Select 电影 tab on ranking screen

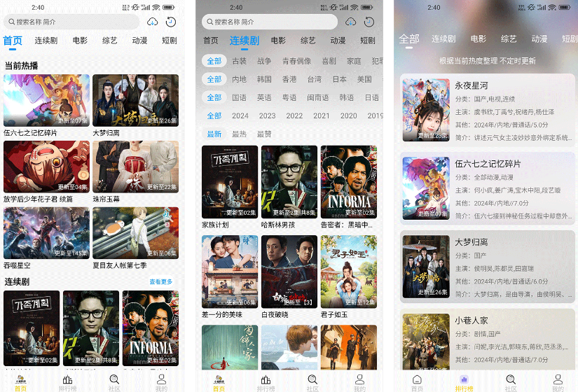point(479,38)
